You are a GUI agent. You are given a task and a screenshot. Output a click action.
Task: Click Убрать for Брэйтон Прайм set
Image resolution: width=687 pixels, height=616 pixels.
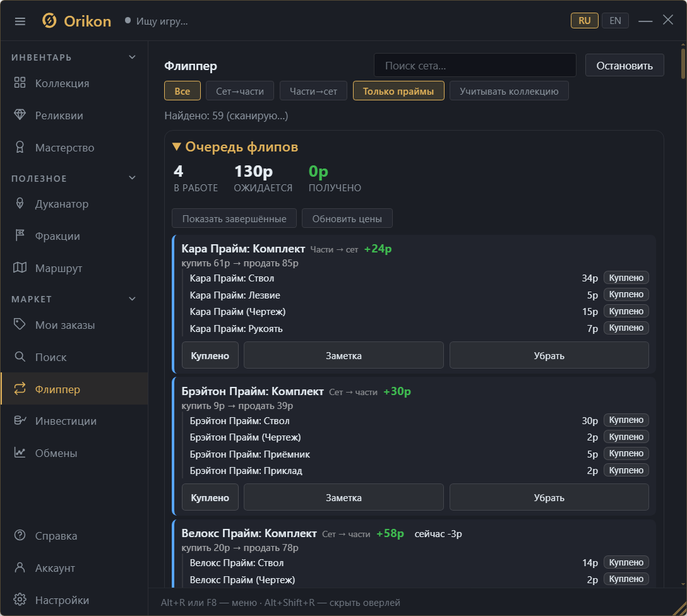[x=549, y=497]
